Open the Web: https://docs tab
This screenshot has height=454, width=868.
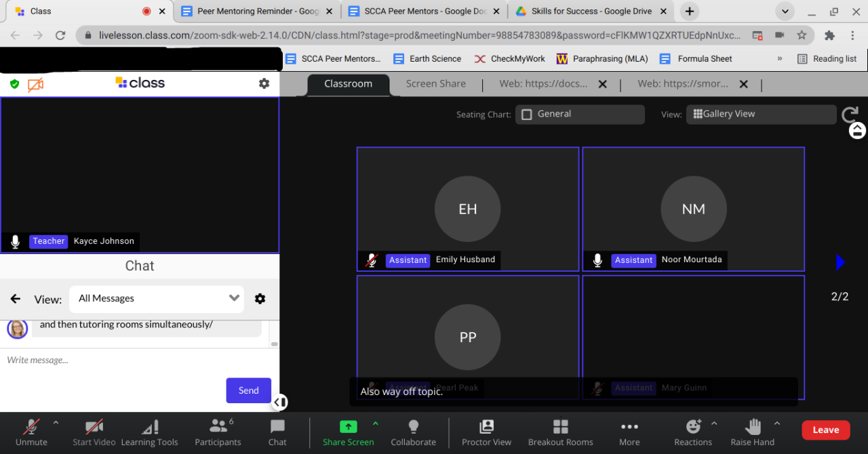tap(543, 84)
